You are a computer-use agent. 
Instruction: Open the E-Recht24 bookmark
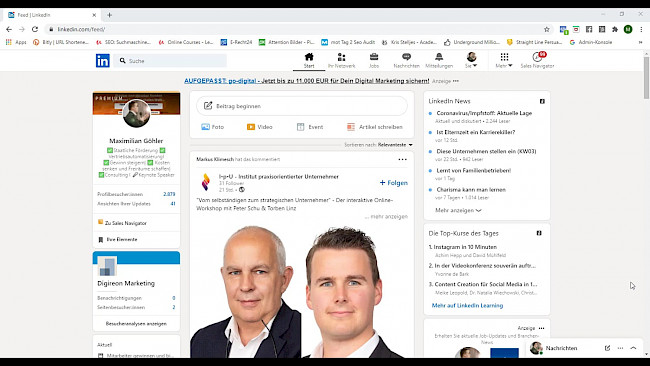click(x=236, y=42)
